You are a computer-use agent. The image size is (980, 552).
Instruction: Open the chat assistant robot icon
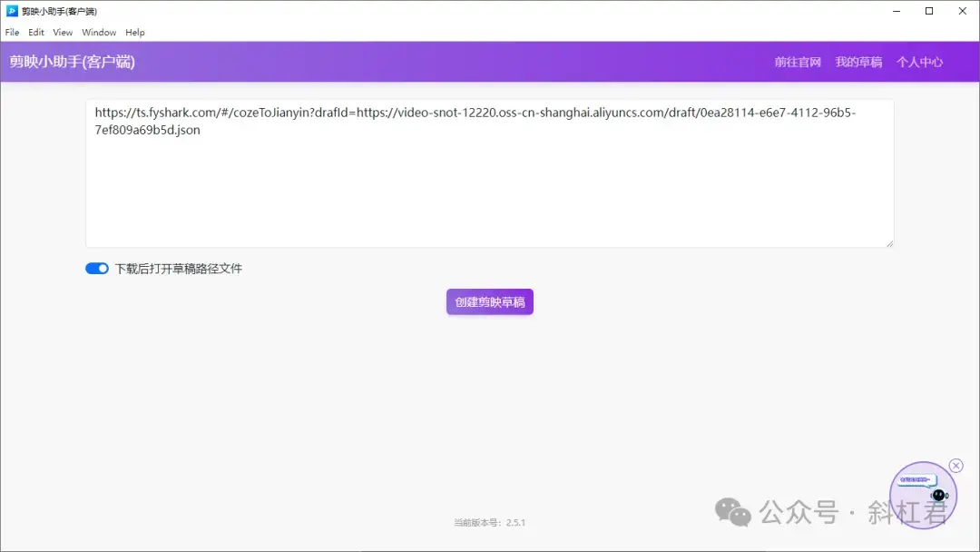point(923,495)
